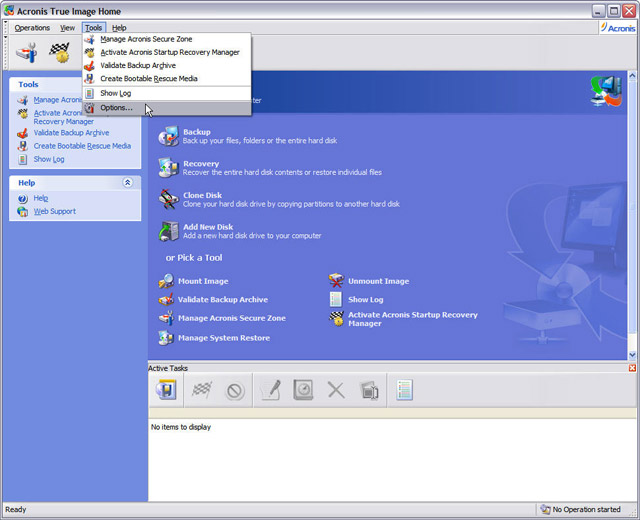This screenshot has height=520, width=640.
Task: Open the Operations menu
Action: pyautogui.click(x=32, y=28)
